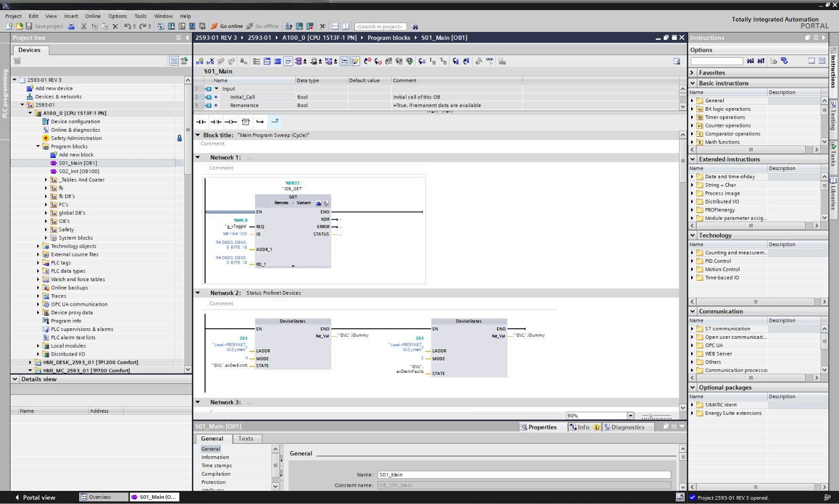Click the Search in project field
This screenshot has width=839, height=504.
tap(380, 26)
